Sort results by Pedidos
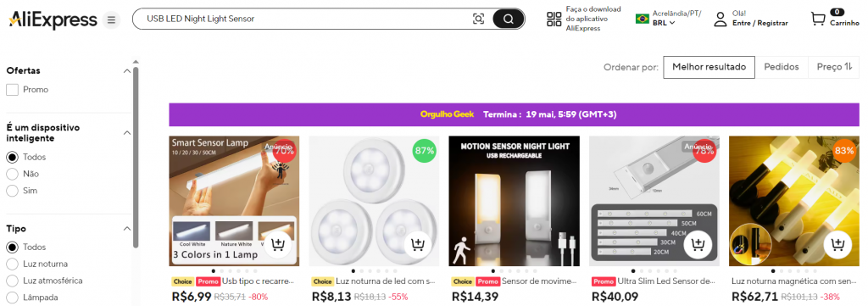The height and width of the screenshot is (306, 868). click(782, 67)
